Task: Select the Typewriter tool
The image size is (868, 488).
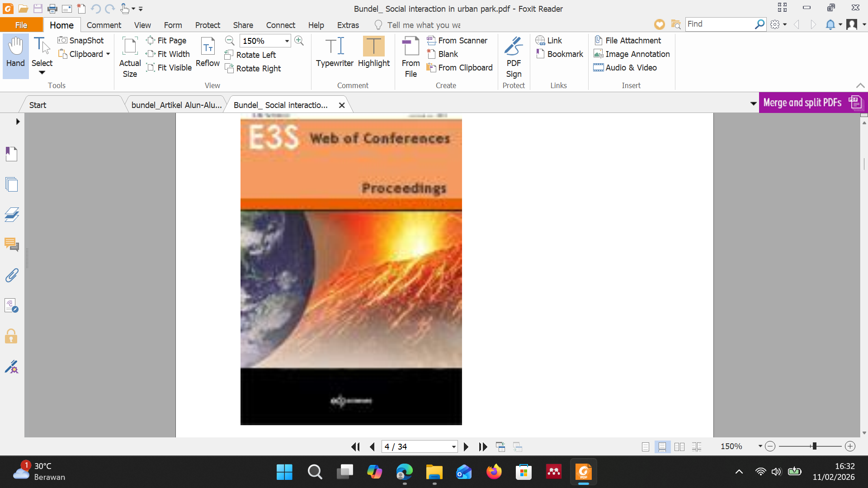Action: click(x=335, y=52)
